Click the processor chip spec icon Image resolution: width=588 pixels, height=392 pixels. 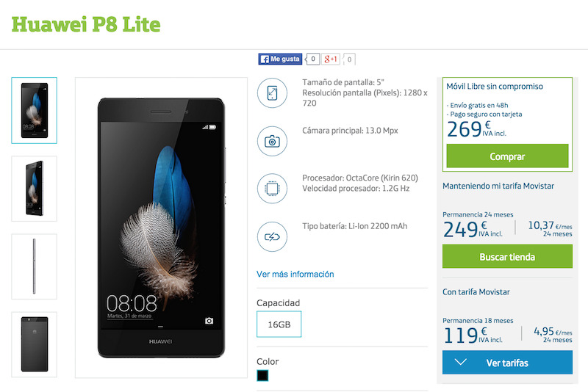coord(272,189)
